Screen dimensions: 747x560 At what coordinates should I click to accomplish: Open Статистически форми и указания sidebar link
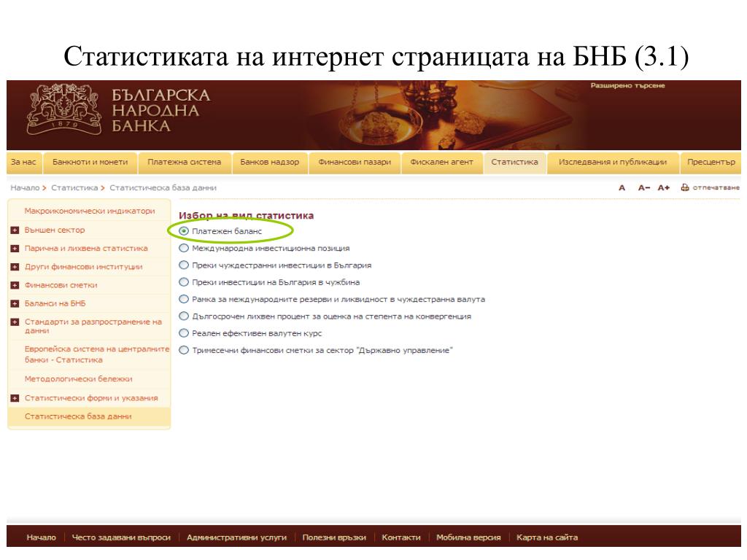click(x=91, y=398)
